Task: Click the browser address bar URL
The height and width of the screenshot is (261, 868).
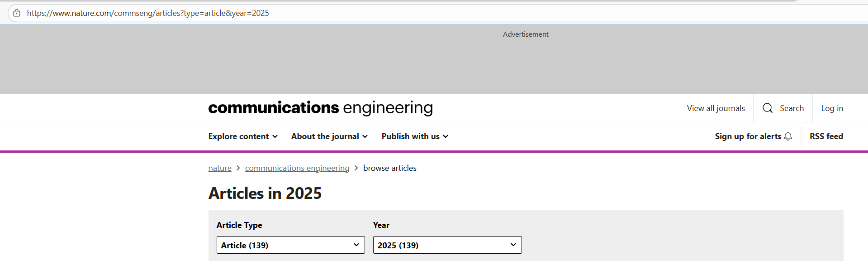Action: tap(148, 13)
